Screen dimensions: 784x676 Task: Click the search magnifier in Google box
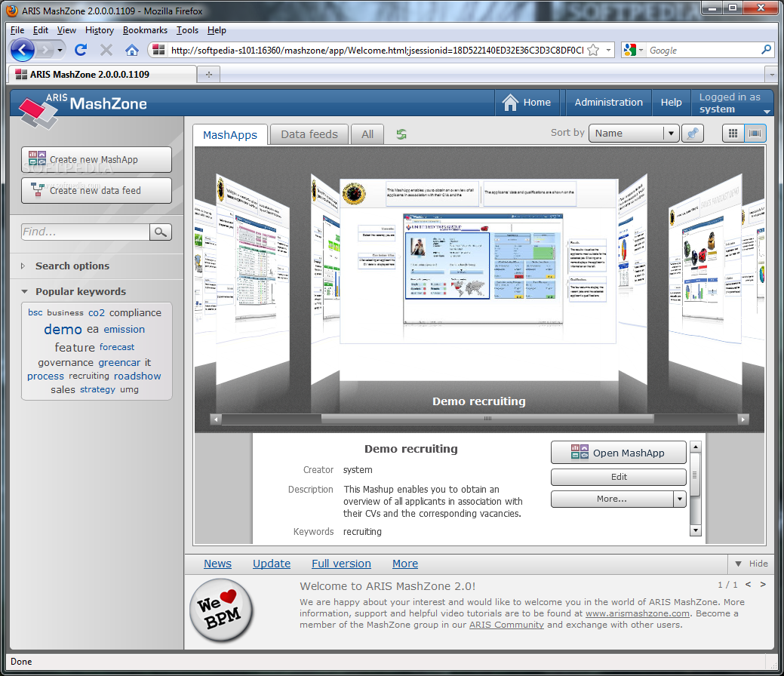tap(766, 50)
